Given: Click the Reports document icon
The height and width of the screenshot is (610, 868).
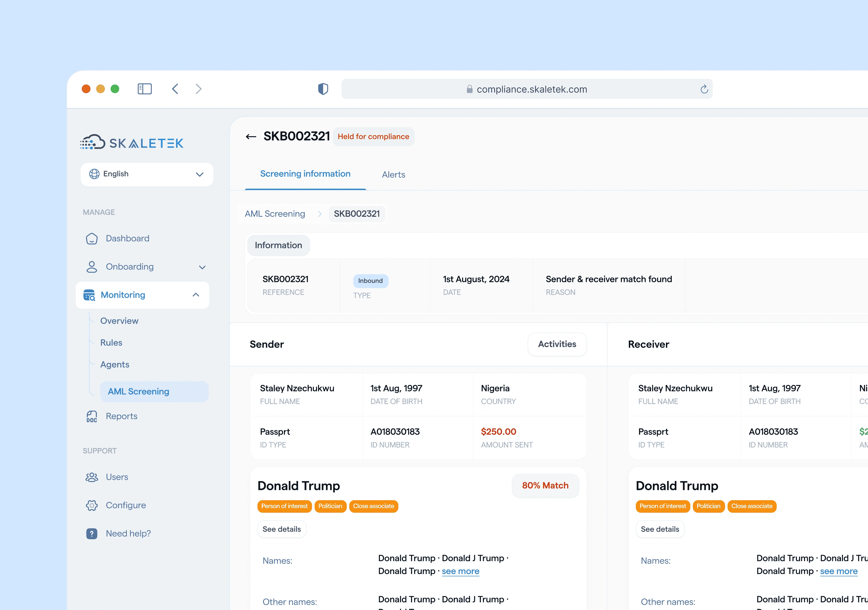Looking at the screenshot, I should (92, 416).
